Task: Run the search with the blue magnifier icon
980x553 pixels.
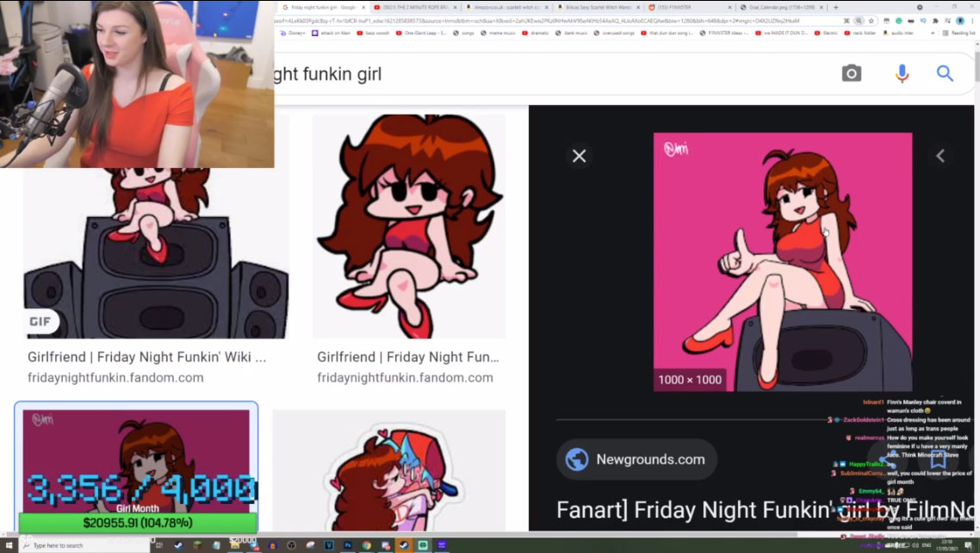Action: point(945,74)
